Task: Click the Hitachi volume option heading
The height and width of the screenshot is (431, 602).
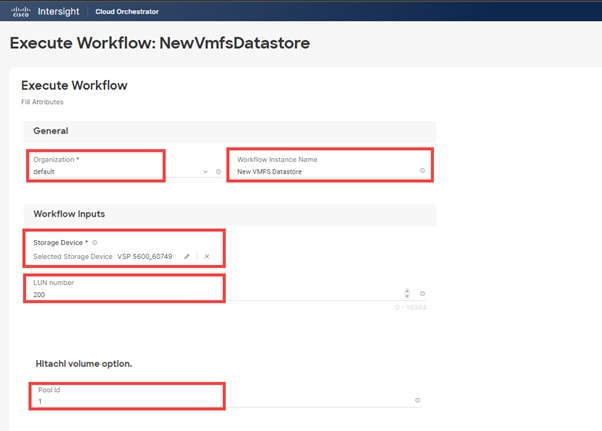Action: [x=84, y=364]
